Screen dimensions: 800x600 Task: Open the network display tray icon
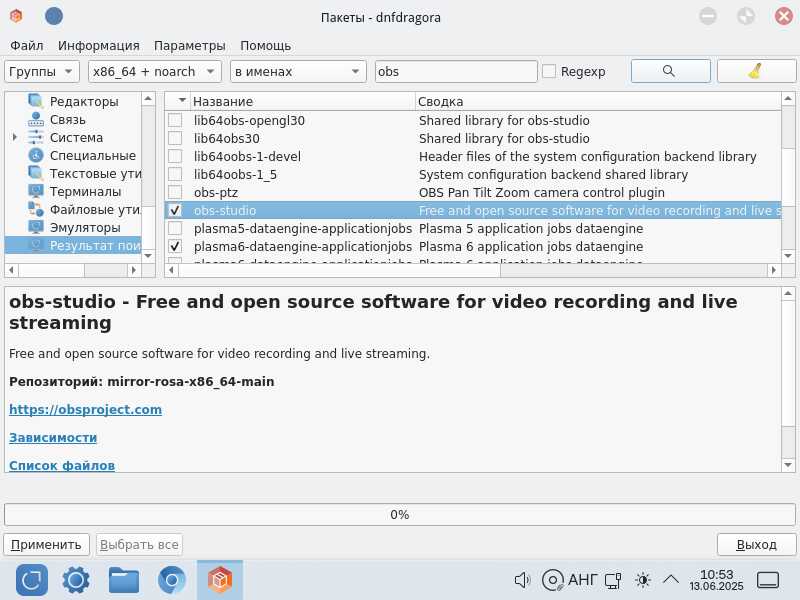point(613,580)
